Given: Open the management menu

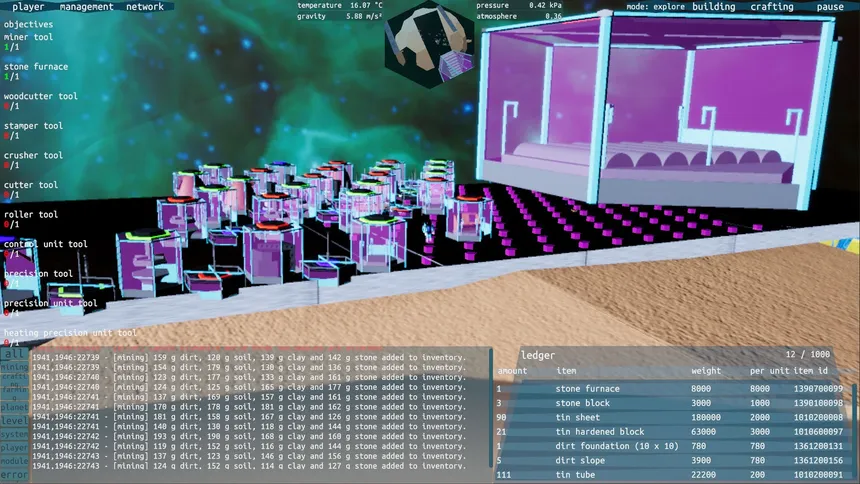Looking at the screenshot, I should pyautogui.click(x=86, y=7).
